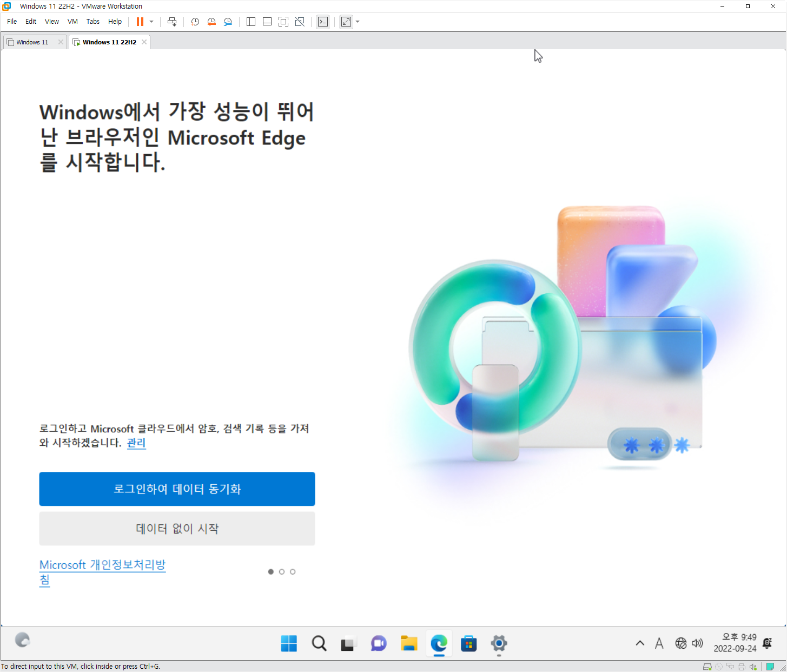787x672 pixels.
Task: Select the Windows 11 22H2 tab
Action: coord(109,42)
